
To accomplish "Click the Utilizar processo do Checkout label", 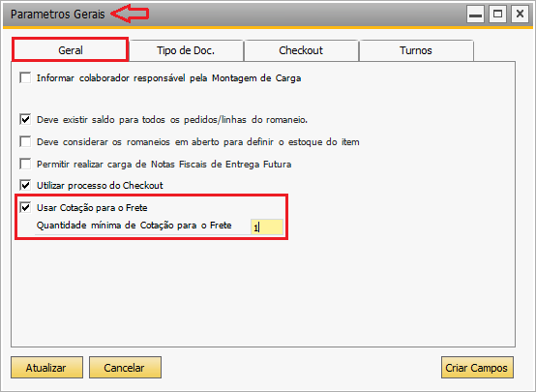I will click(x=100, y=186).
